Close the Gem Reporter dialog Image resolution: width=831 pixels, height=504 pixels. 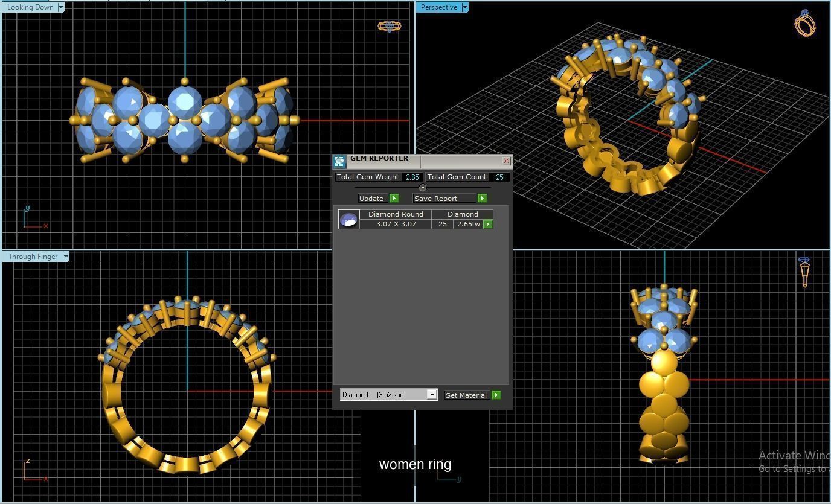[506, 161]
